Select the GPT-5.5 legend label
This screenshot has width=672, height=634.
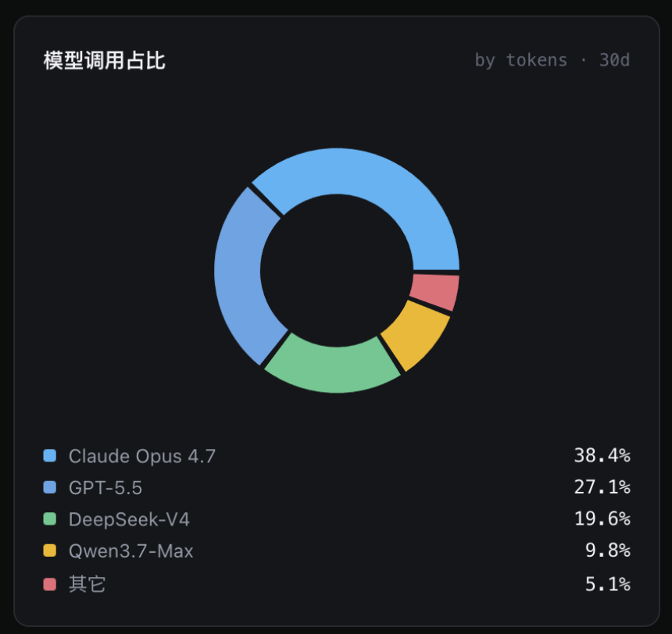(x=105, y=488)
